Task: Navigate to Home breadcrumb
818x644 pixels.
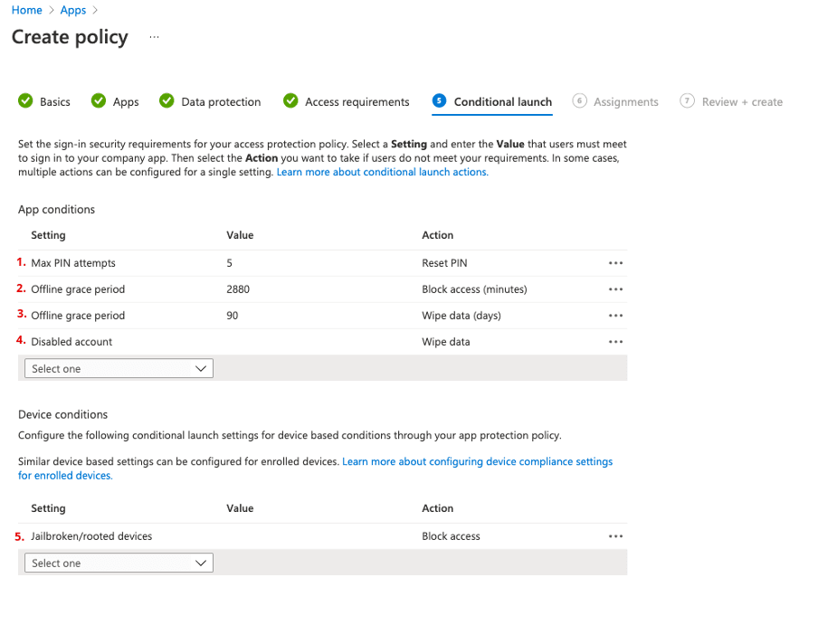Action: pos(26,10)
